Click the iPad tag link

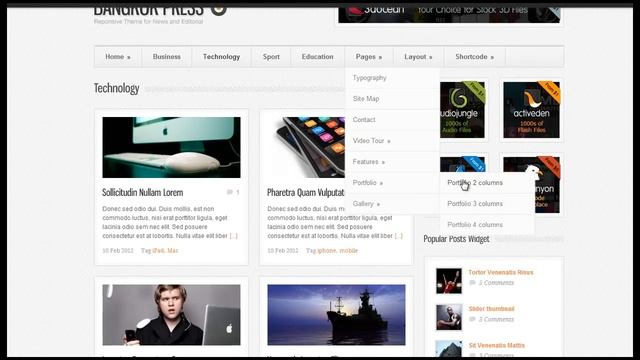pos(158,251)
